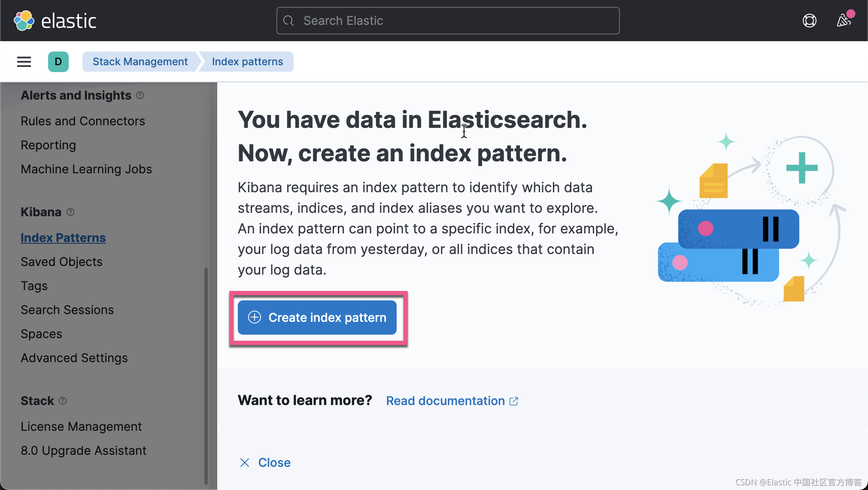Viewport: 868px width, 490px height.
Task: Click help icon next to Stack heading
Action: 63,401
